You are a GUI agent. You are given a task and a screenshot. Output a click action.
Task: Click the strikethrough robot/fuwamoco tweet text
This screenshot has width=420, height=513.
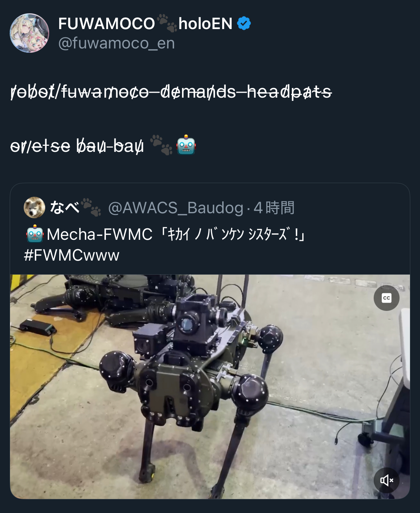[x=171, y=92]
